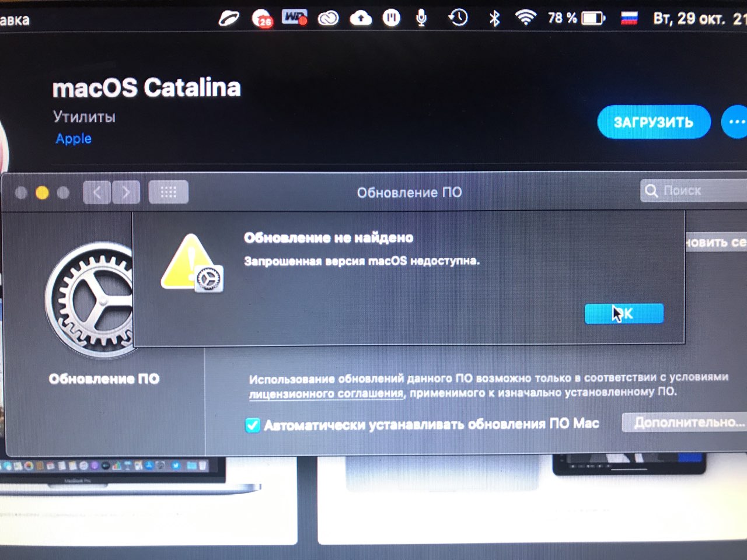Go back in System Preferences

point(97,192)
